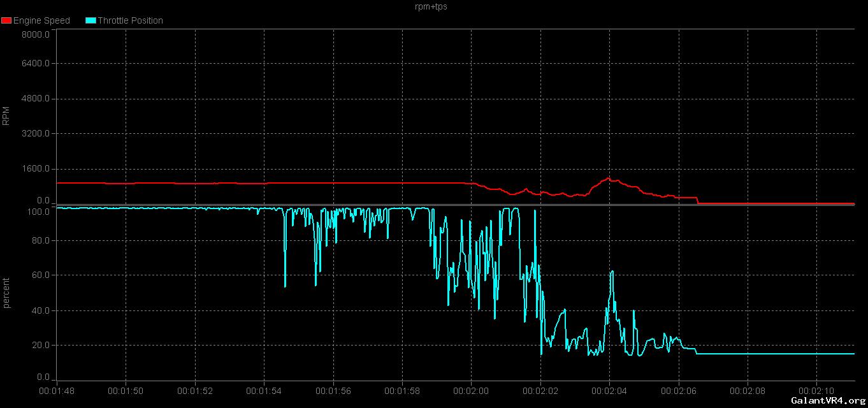Click the 1600.0 RPM axis tick
Image resolution: width=868 pixels, height=408 pixels.
(35, 169)
